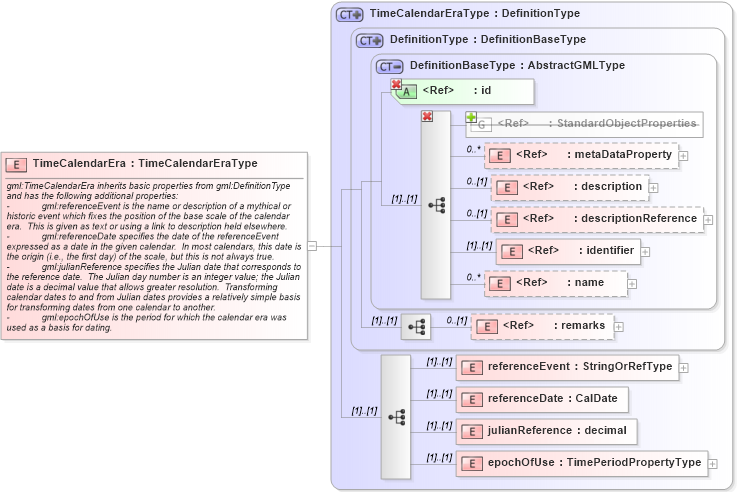Select 'julianReference : decimal' text

(557, 430)
